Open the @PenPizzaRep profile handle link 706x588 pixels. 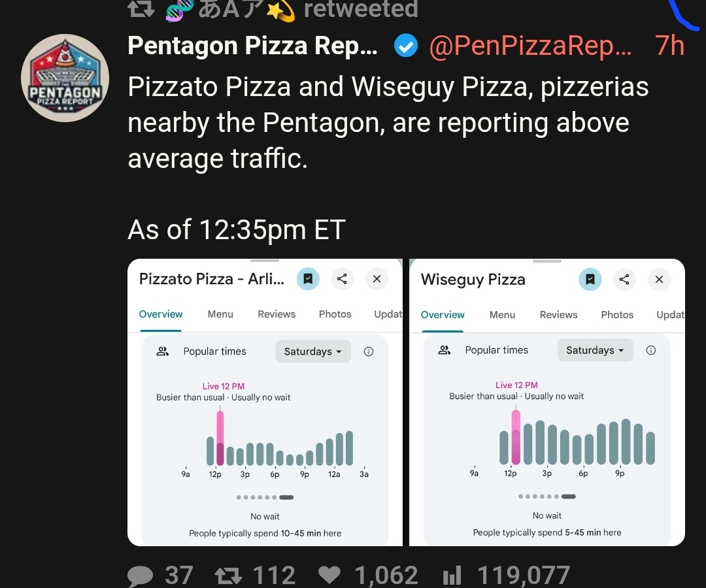coord(529,46)
